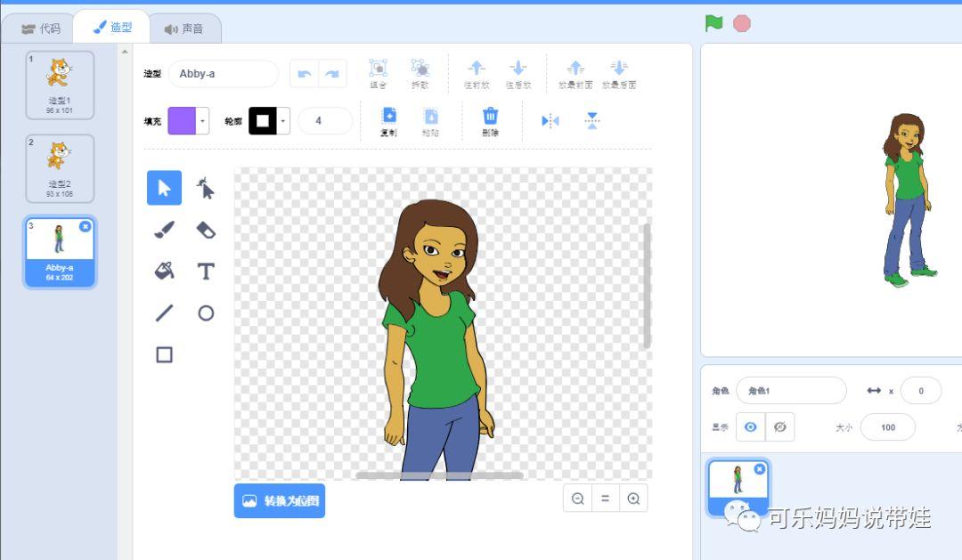Switch to the 声音 tab
The height and width of the screenshot is (560, 962).
tap(184, 28)
